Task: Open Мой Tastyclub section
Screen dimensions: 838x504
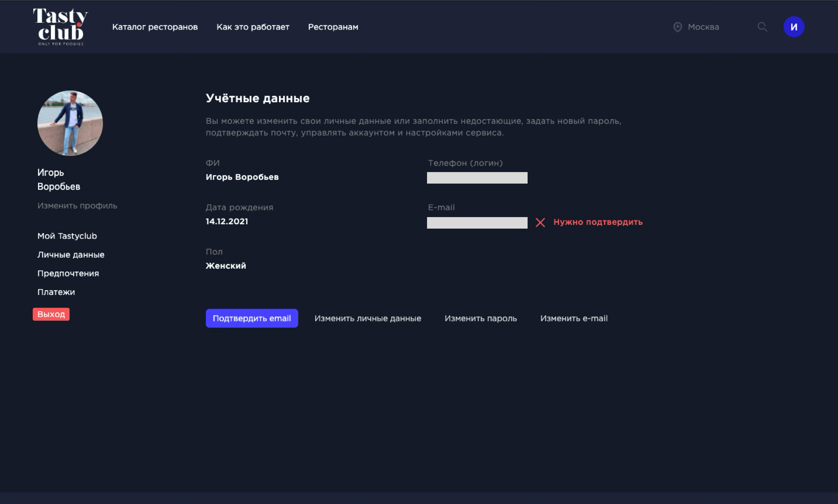Action: (67, 236)
